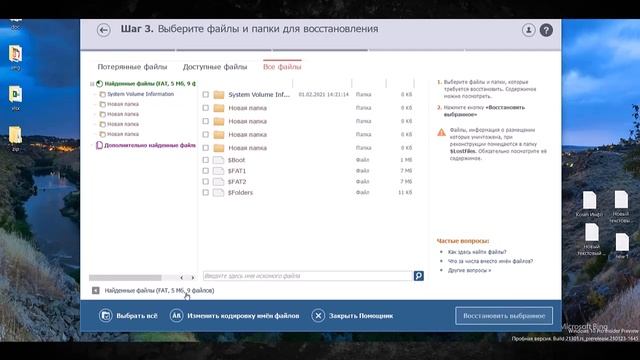The width and height of the screenshot is (640, 360).
Task: Check the $Folders file checkbox
Action: (x=206, y=192)
